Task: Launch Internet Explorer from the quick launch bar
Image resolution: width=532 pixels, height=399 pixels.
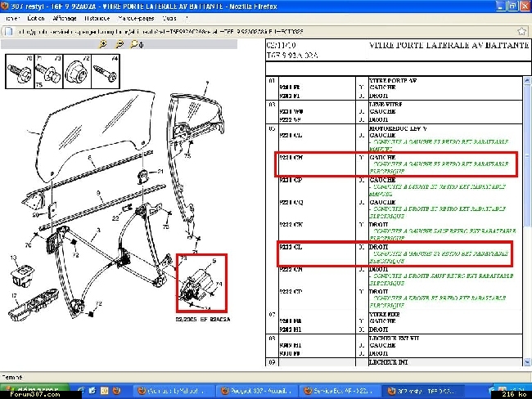Action: 81,391
